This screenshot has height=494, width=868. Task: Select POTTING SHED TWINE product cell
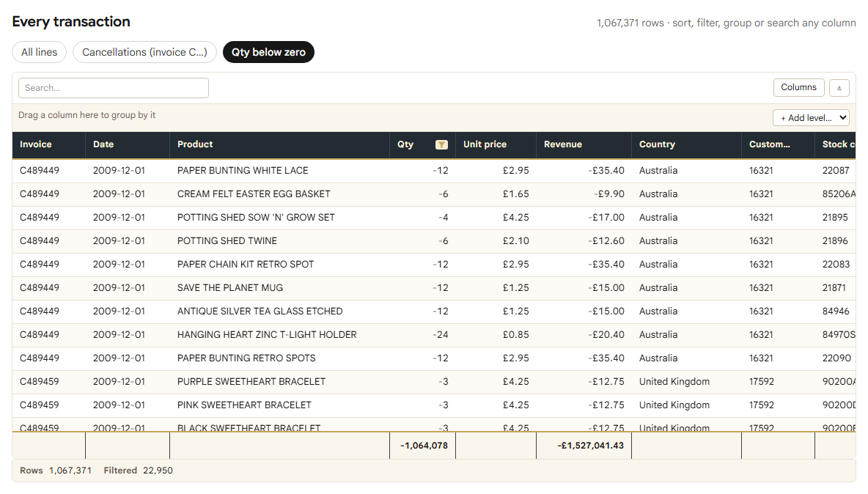pos(279,240)
